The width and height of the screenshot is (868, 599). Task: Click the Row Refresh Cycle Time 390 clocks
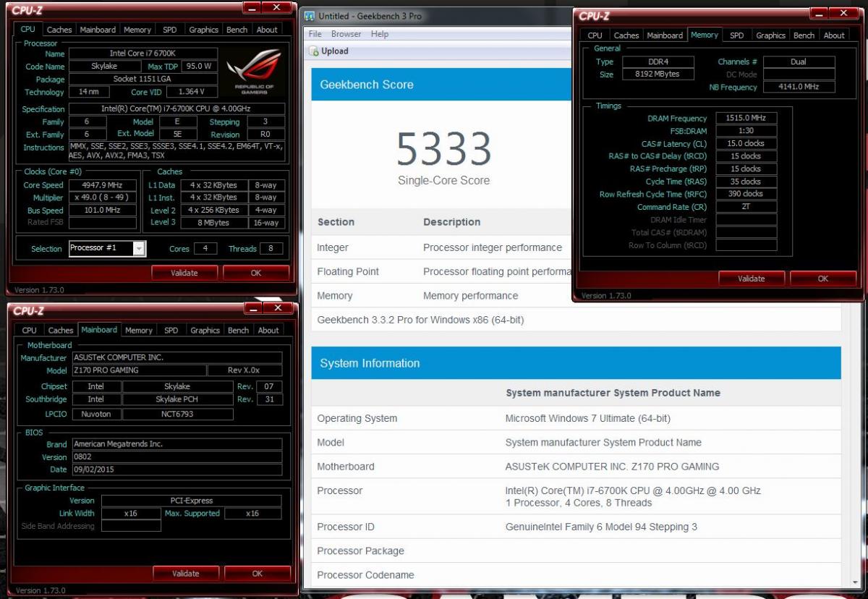coord(746,194)
